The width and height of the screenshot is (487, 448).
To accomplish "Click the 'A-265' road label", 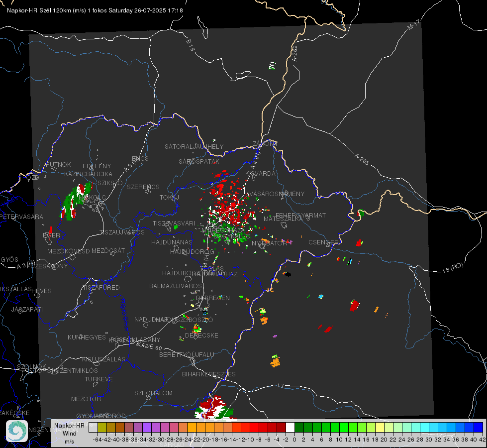I will [362, 159].
